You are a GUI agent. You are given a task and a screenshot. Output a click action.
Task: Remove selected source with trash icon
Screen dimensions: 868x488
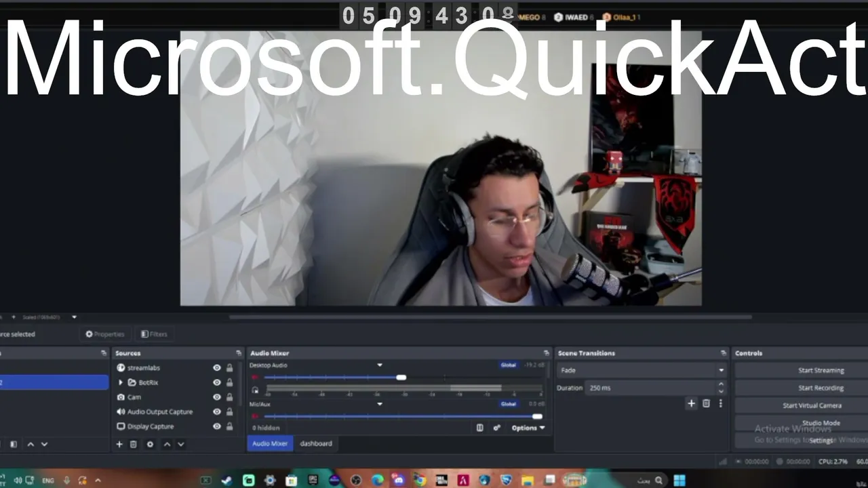coord(134,445)
